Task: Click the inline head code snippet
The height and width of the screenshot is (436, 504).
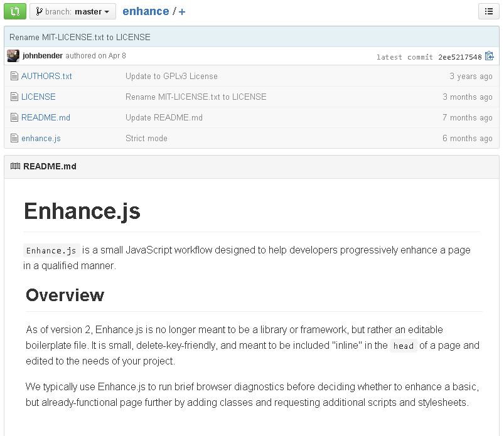Action: 404,346
